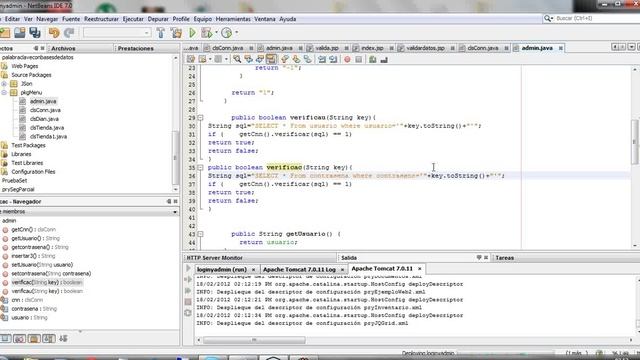Click the editor vertical scrollbar
Viewport: 640px width, 360px height.
coord(635,143)
